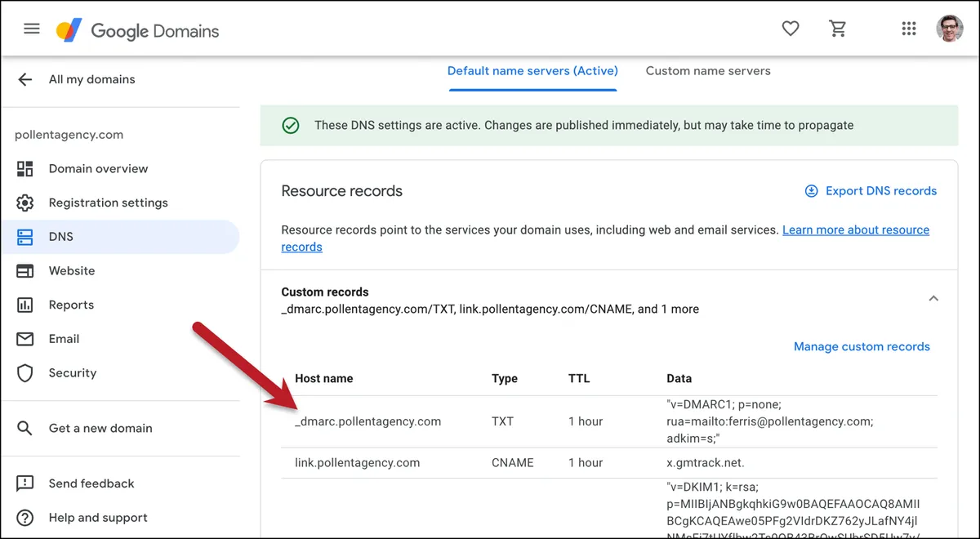The image size is (980, 539).
Task: Open the shopping cart
Action: (x=837, y=29)
